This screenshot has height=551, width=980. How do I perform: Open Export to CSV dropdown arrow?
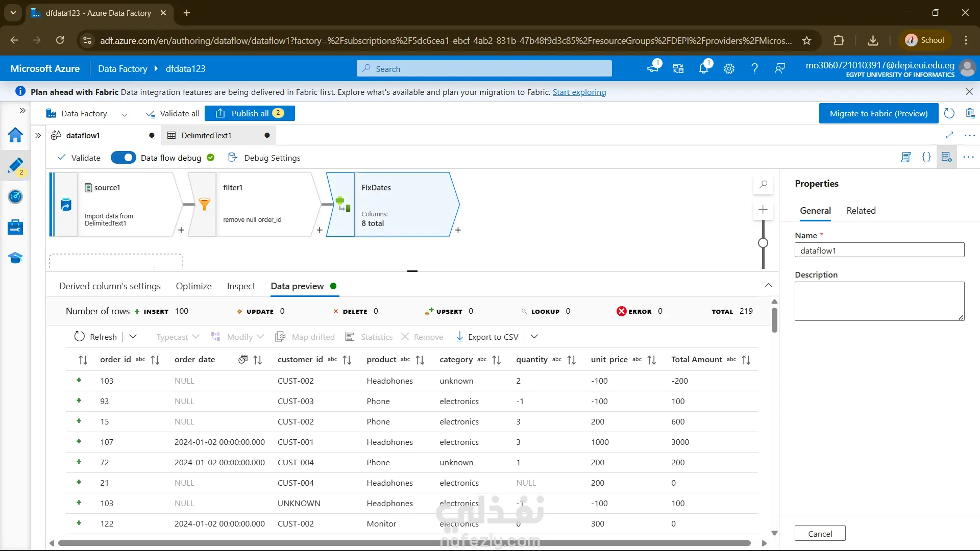(534, 337)
